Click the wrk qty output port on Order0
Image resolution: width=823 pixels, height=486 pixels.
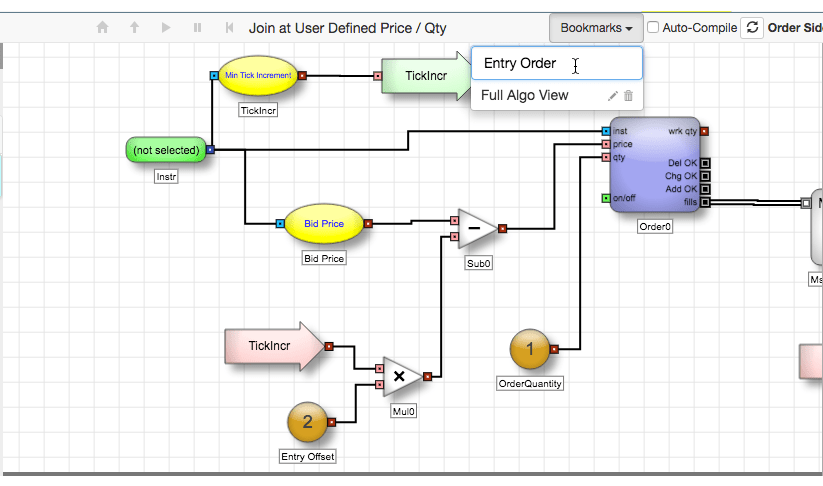(x=704, y=131)
